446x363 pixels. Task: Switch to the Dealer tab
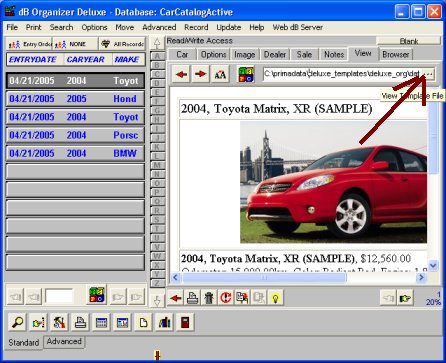[x=275, y=54]
